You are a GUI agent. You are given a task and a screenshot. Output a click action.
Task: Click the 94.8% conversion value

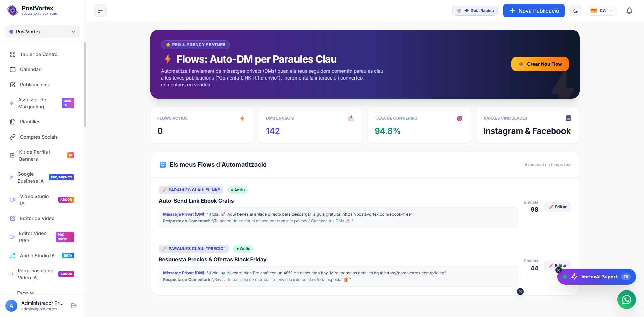coord(387,131)
